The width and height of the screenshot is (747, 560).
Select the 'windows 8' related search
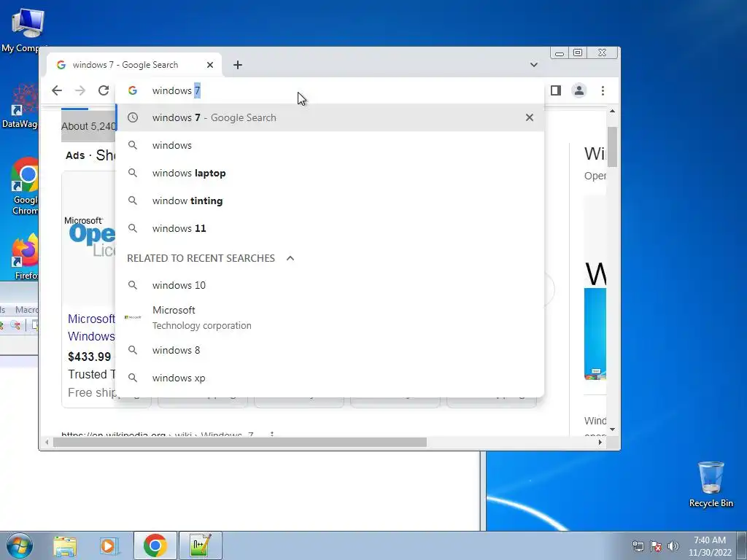(x=330, y=350)
